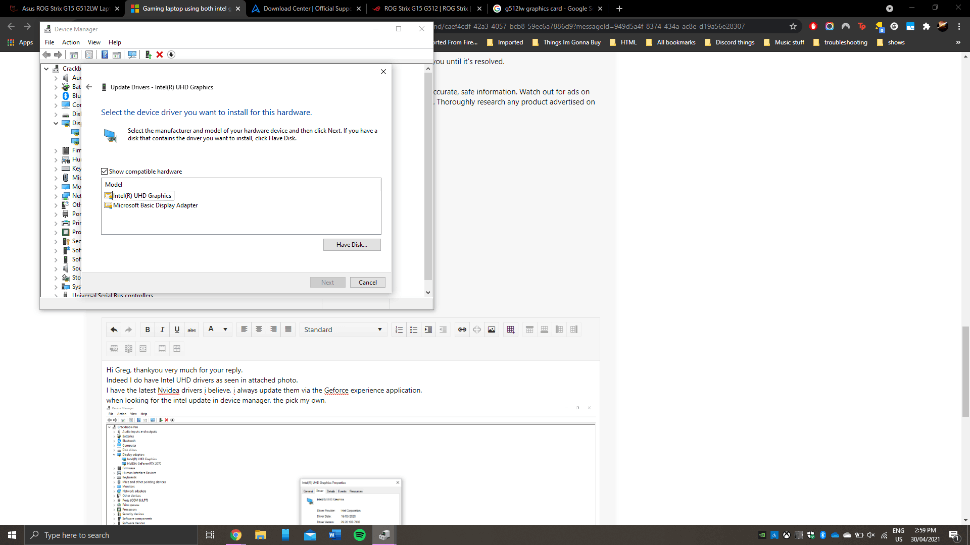Switch to Asus ROG Strix G15 tab

62,9
